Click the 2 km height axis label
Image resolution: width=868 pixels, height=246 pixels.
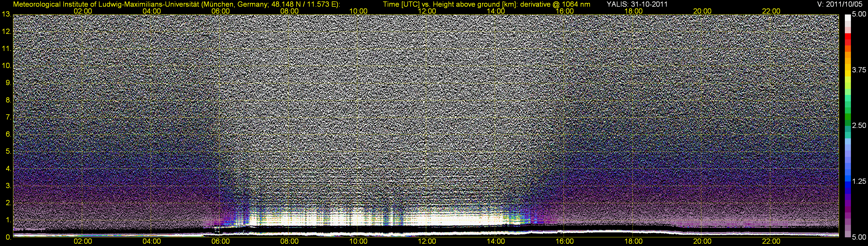pos(9,203)
